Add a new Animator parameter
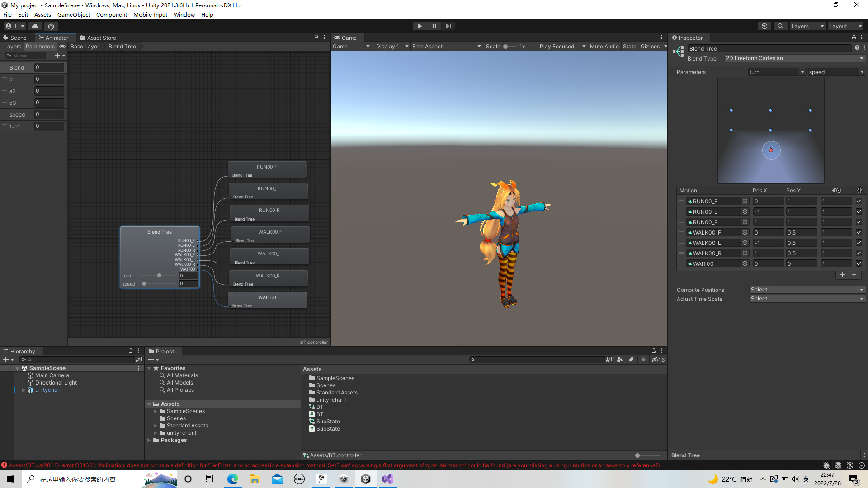The image size is (868, 488). (60, 56)
